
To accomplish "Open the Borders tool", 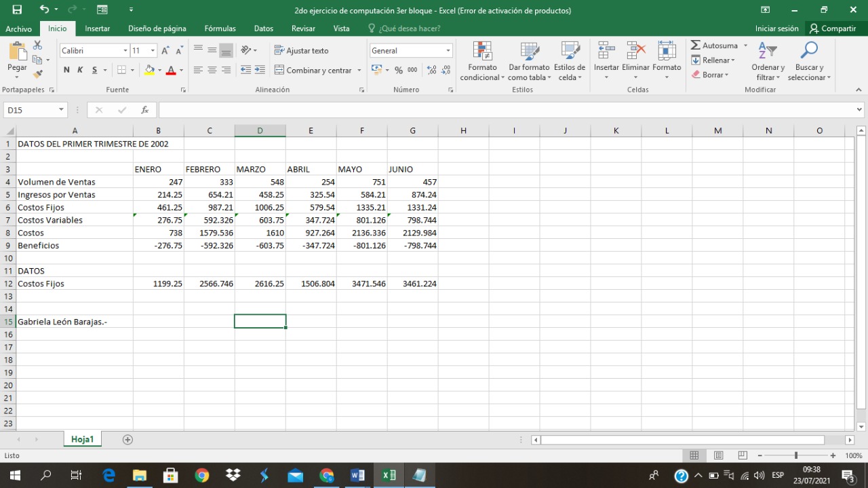I will [121, 70].
